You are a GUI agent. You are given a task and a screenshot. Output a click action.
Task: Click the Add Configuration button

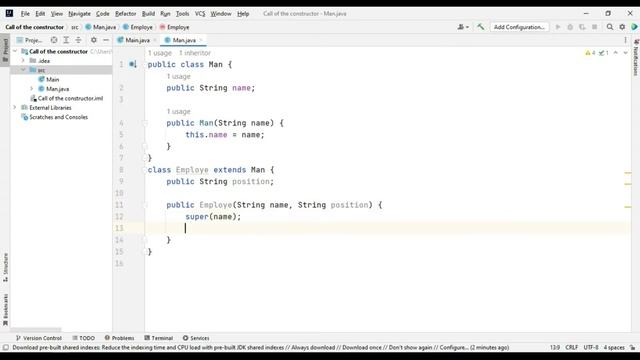pos(519,27)
